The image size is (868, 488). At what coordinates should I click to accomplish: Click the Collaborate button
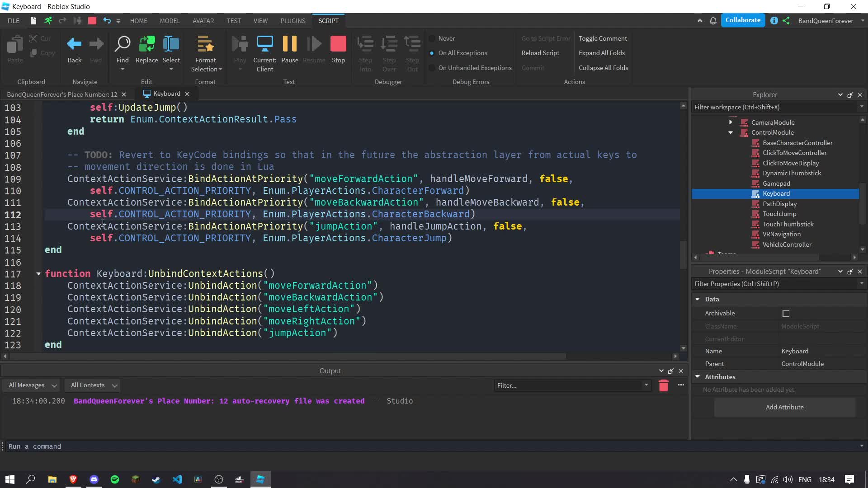(743, 20)
